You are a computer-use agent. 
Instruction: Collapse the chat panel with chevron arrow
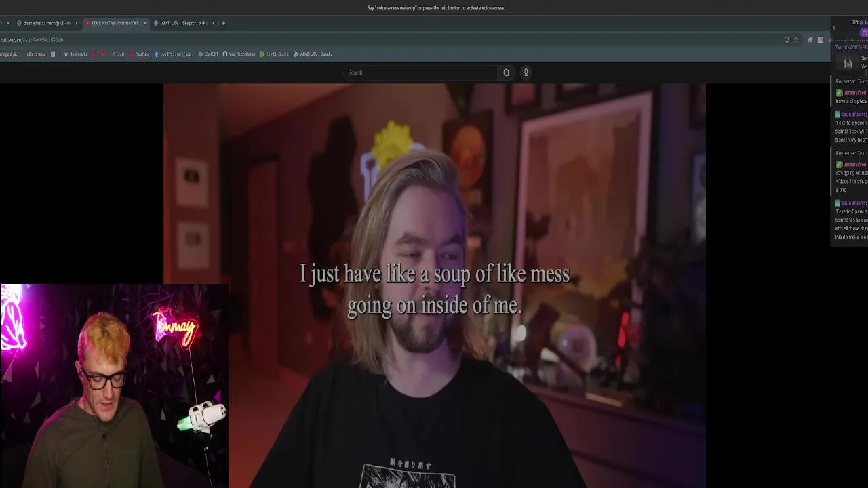click(x=834, y=28)
